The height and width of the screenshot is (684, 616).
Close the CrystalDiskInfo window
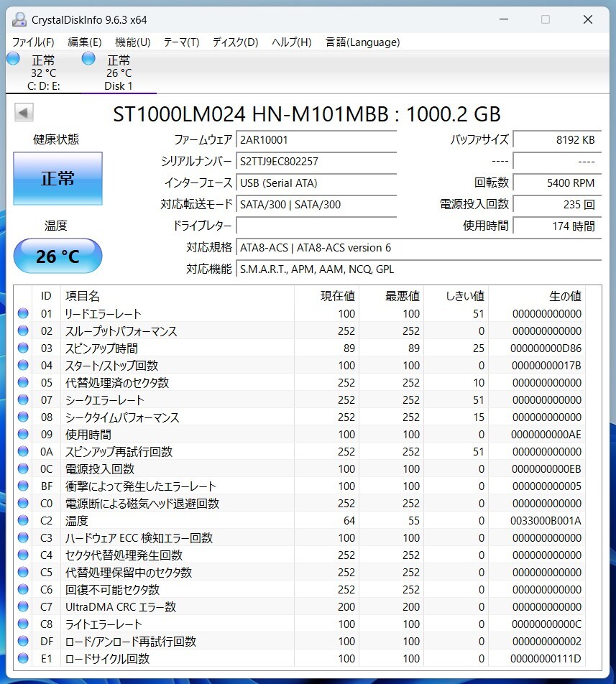pos(588,19)
